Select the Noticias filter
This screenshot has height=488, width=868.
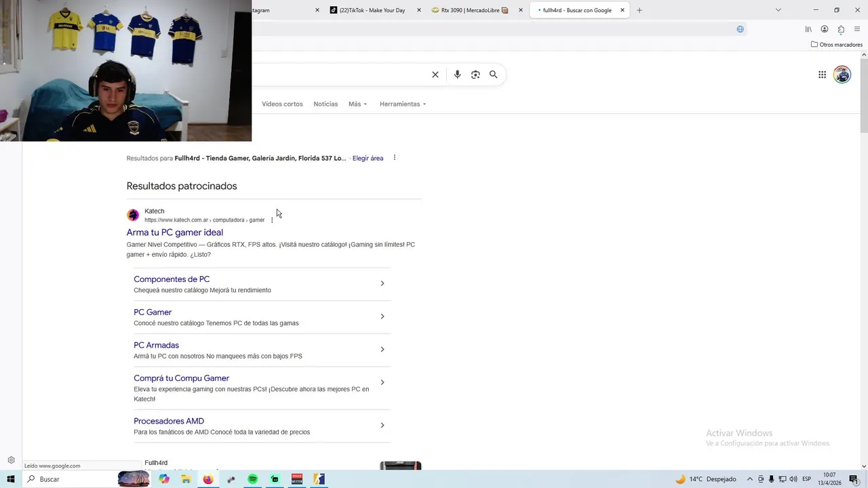coord(325,104)
